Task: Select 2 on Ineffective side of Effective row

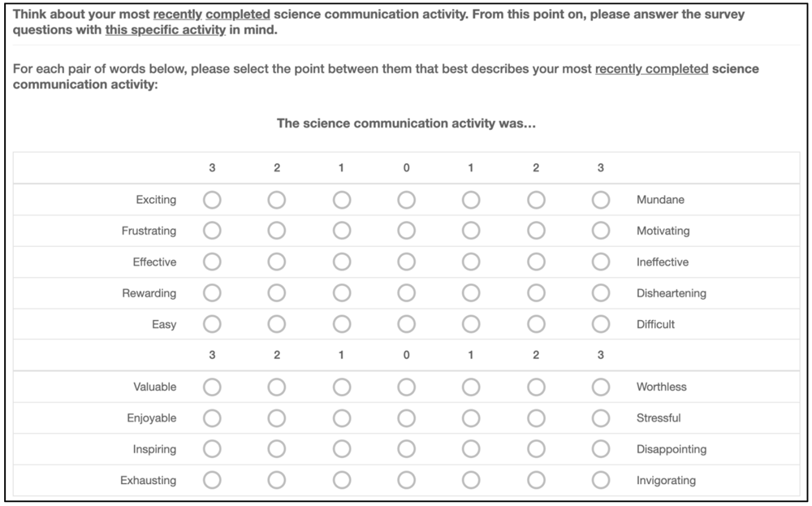Action: (x=536, y=262)
